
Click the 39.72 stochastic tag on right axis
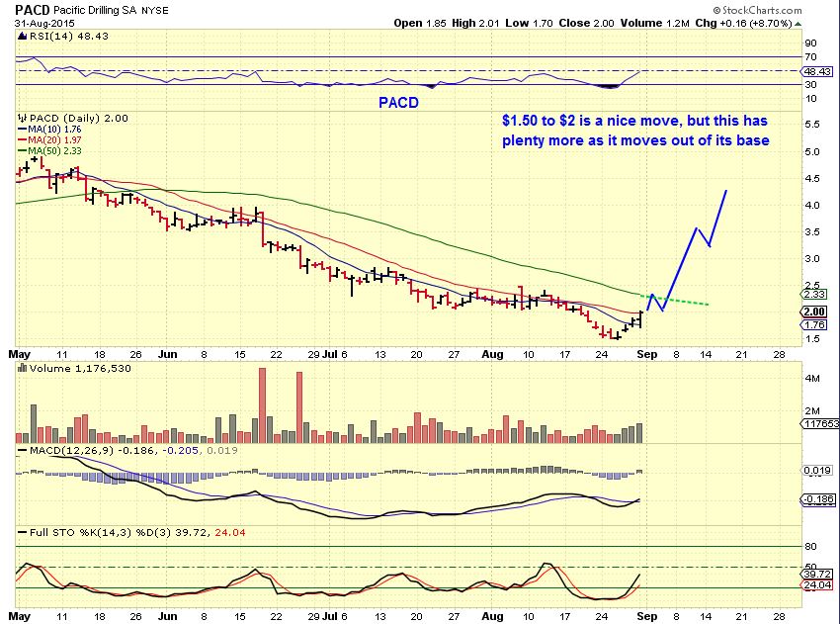817,575
